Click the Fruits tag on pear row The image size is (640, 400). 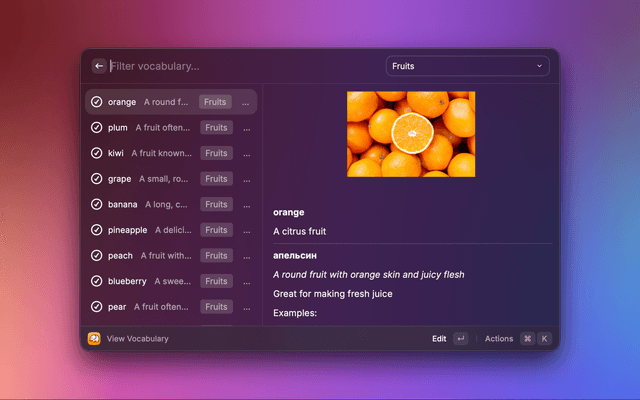click(x=216, y=307)
